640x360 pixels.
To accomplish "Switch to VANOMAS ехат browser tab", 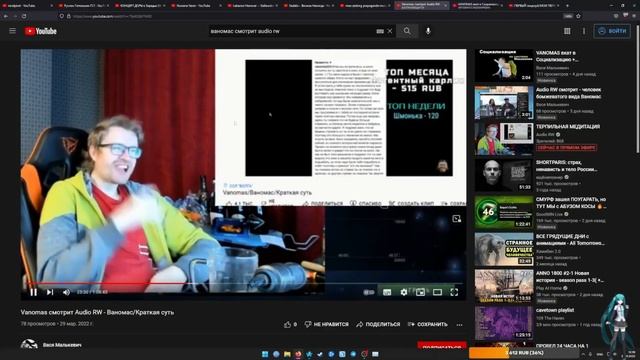I will coord(478,6).
